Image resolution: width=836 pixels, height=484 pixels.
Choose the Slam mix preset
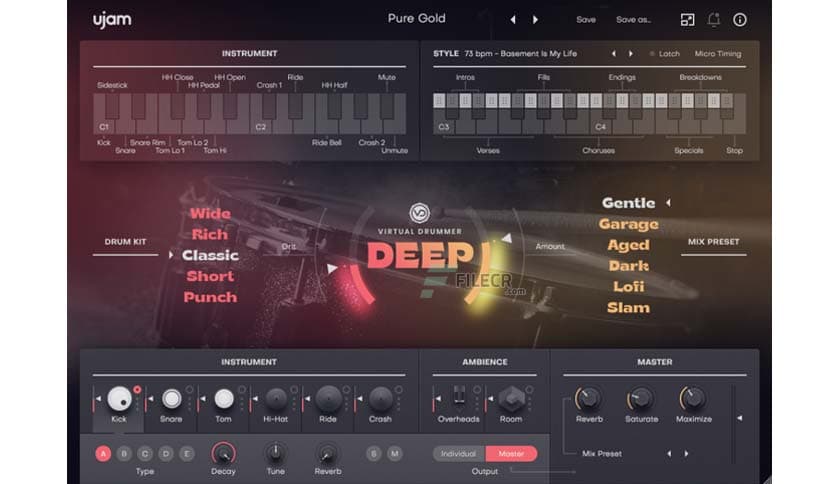[629, 308]
